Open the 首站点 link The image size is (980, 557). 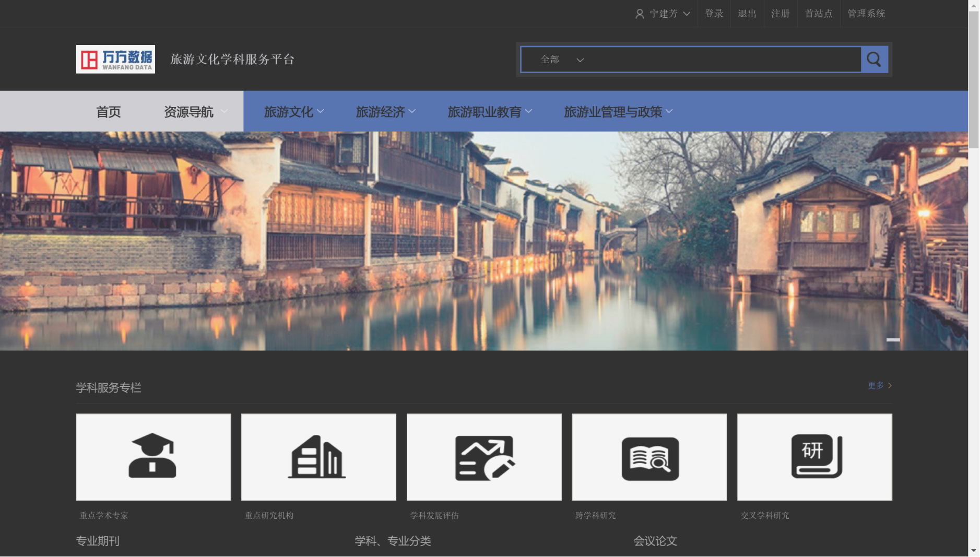[819, 14]
